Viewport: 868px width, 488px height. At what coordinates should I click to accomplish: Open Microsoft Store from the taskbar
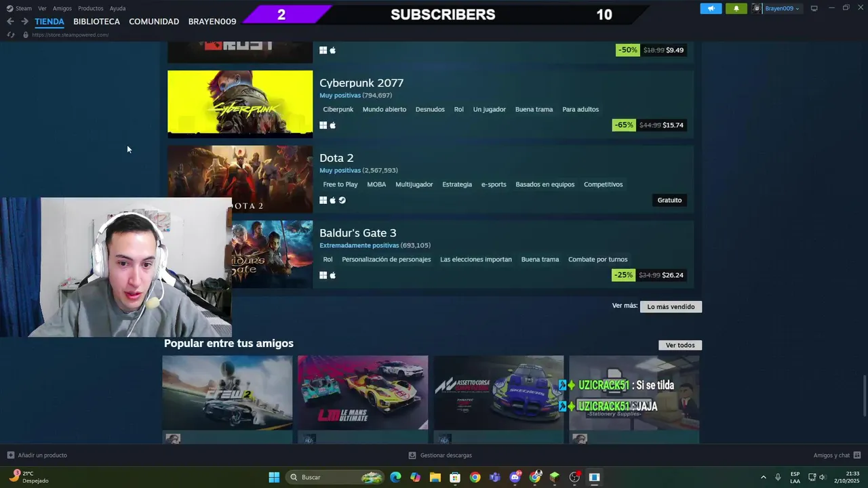[455, 477]
